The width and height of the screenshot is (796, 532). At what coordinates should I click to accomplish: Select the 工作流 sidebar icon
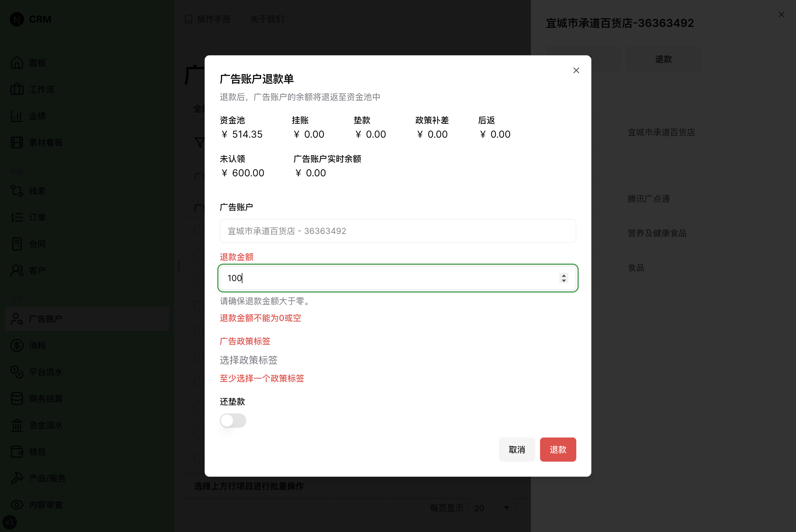click(x=41, y=89)
